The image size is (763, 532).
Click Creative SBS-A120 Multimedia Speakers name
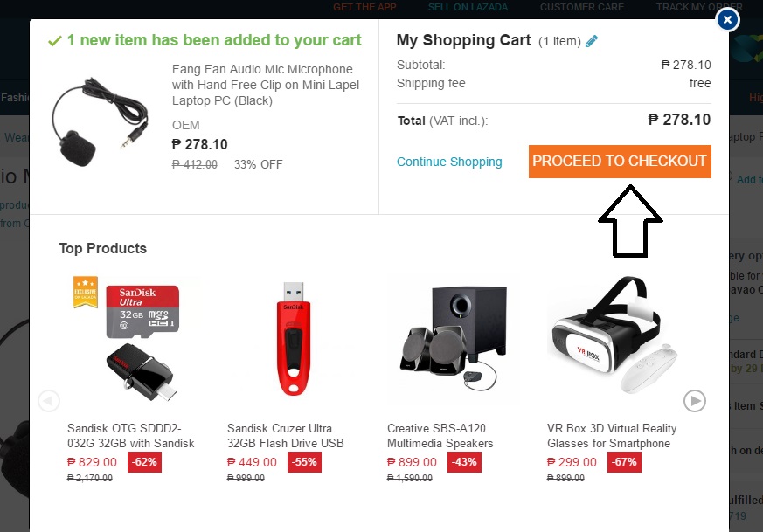(440, 436)
